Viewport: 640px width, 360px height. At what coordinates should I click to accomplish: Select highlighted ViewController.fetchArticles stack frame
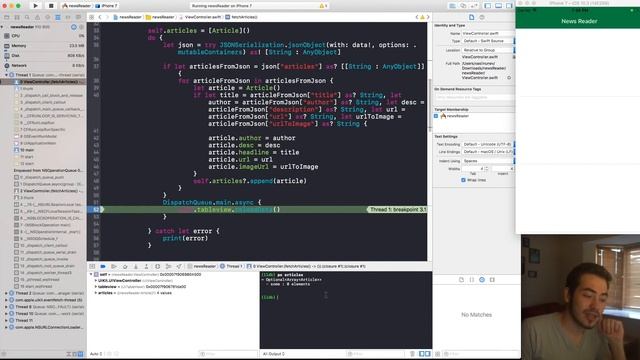pos(43,82)
